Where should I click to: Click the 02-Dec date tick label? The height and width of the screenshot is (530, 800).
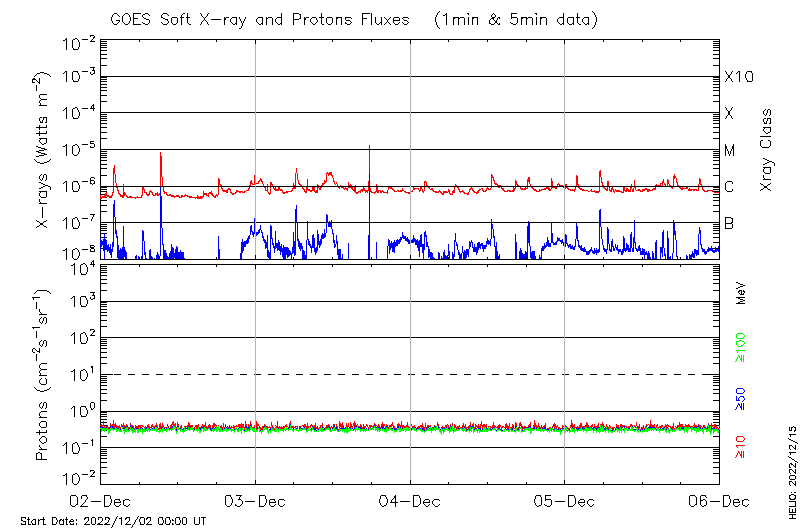point(101,501)
